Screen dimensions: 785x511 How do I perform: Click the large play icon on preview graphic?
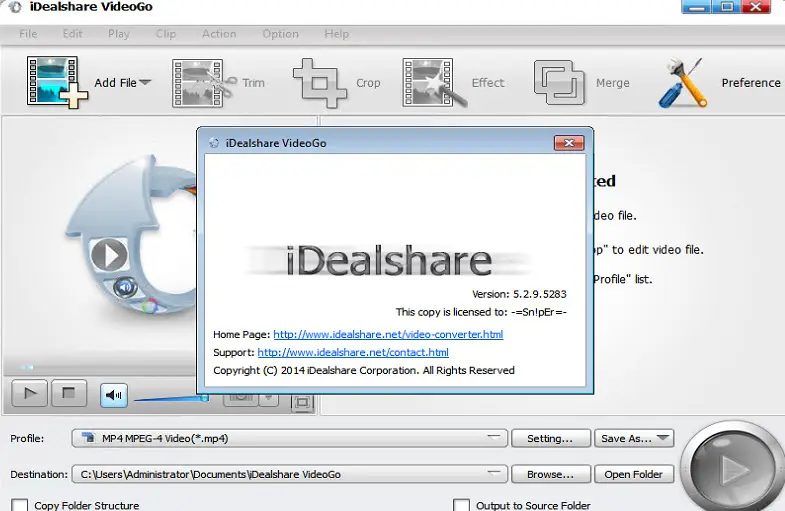tap(109, 255)
